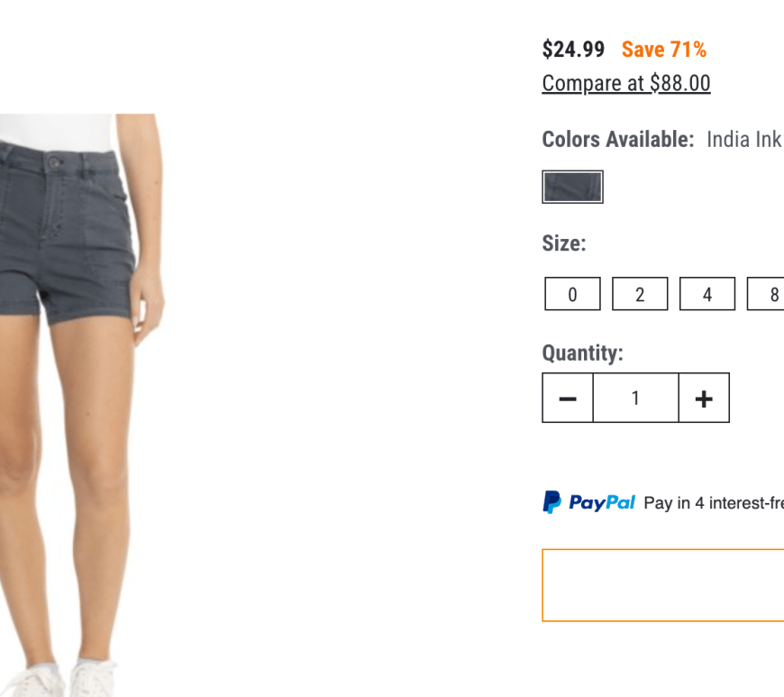Click the Save 71% discount text
Image resolution: width=784 pixels, height=697 pixels.
click(664, 50)
